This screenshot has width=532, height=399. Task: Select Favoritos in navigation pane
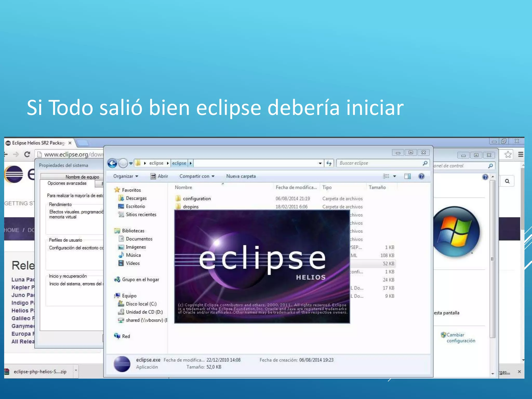(x=128, y=190)
